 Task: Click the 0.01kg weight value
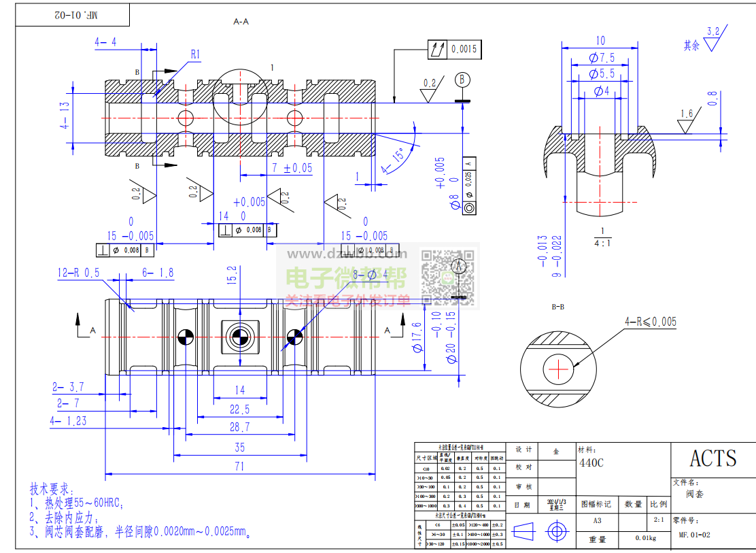[x=645, y=538]
